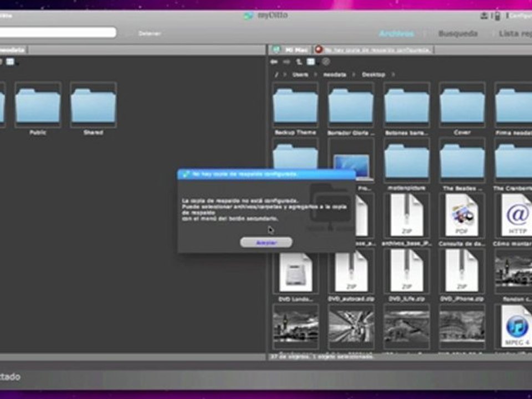Expand the chevron after neodata in the path
Screen dimensions: 532x399
[354, 74]
